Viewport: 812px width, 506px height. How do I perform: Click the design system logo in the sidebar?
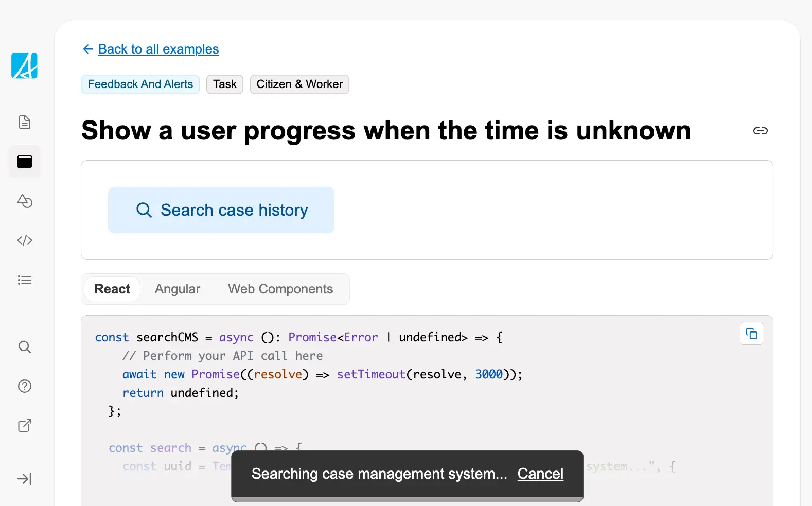[x=24, y=65]
